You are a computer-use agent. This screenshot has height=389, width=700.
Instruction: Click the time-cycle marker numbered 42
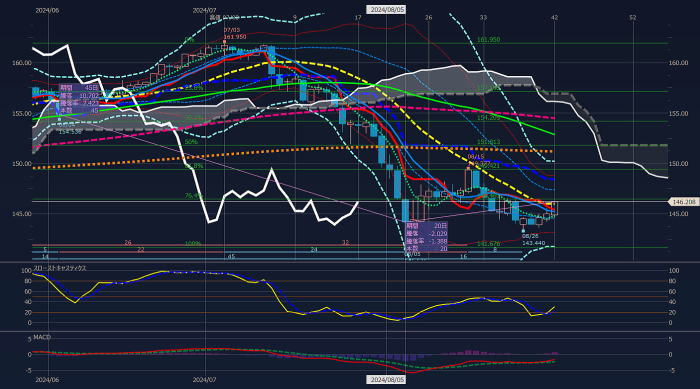(x=554, y=17)
